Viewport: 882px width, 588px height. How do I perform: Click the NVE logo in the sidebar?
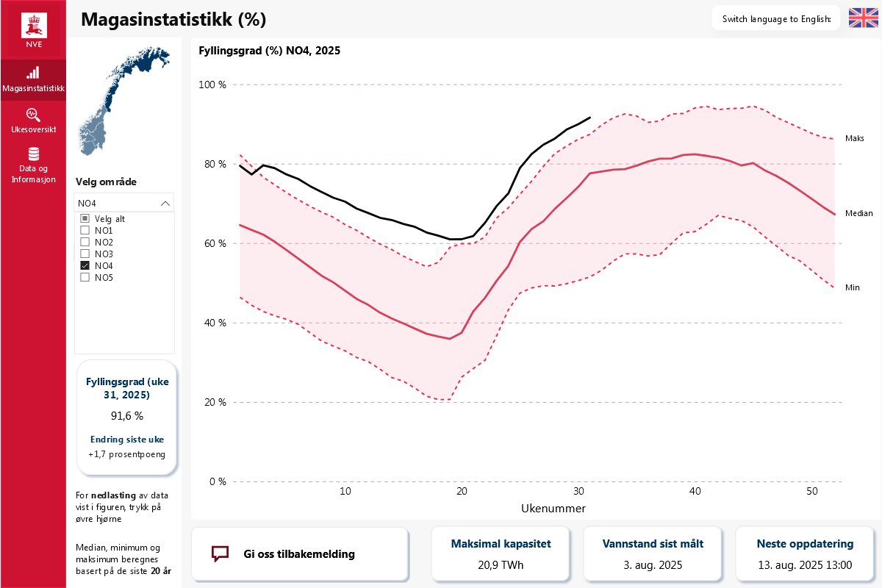tap(33, 30)
